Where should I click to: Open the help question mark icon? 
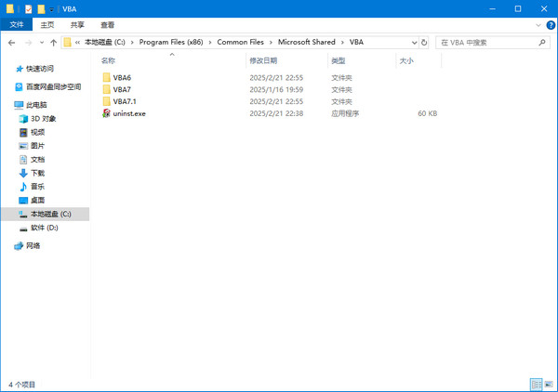(550, 25)
